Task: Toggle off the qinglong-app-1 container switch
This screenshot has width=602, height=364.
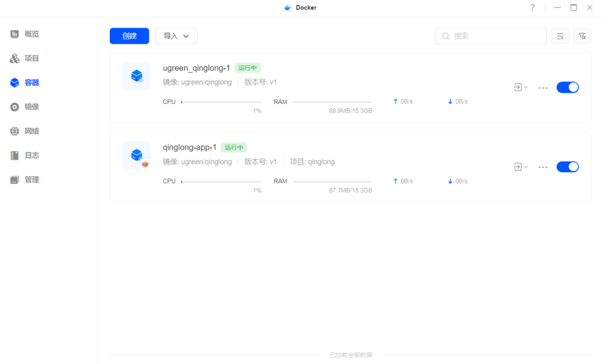Action: [x=568, y=167]
